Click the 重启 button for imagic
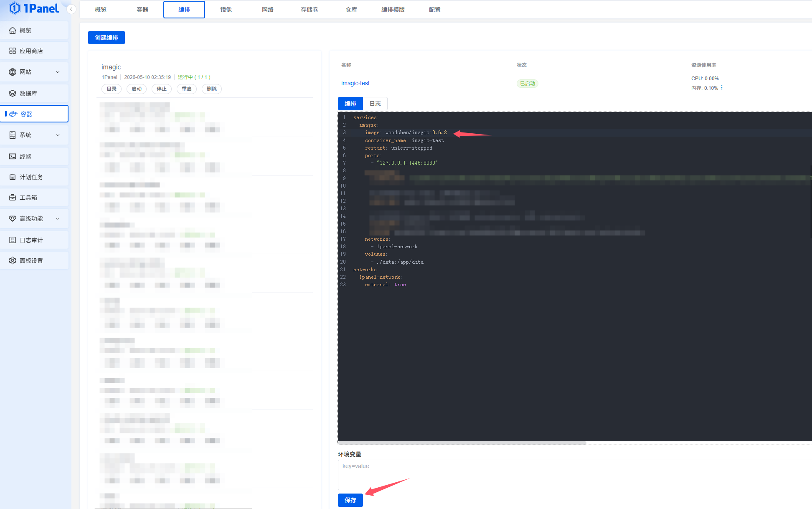The image size is (812, 509). tap(187, 89)
